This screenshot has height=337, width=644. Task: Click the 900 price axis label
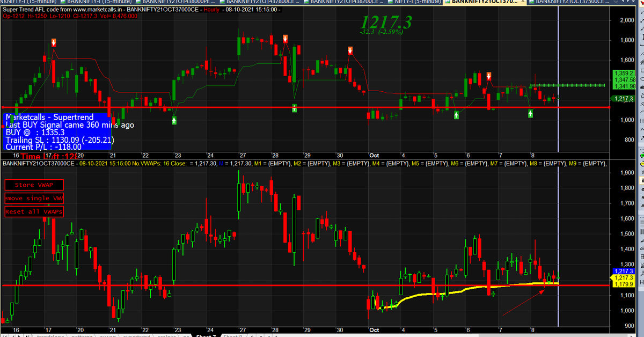(630, 326)
